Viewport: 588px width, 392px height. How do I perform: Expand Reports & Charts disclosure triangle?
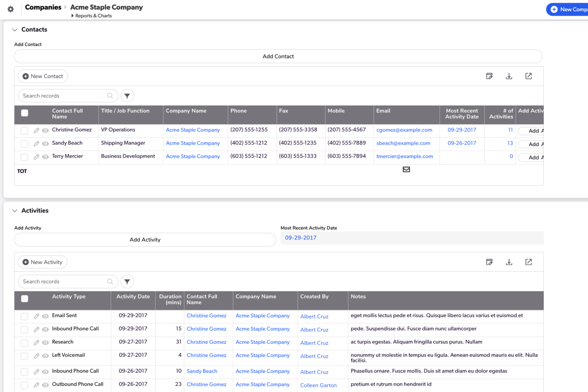(x=73, y=16)
